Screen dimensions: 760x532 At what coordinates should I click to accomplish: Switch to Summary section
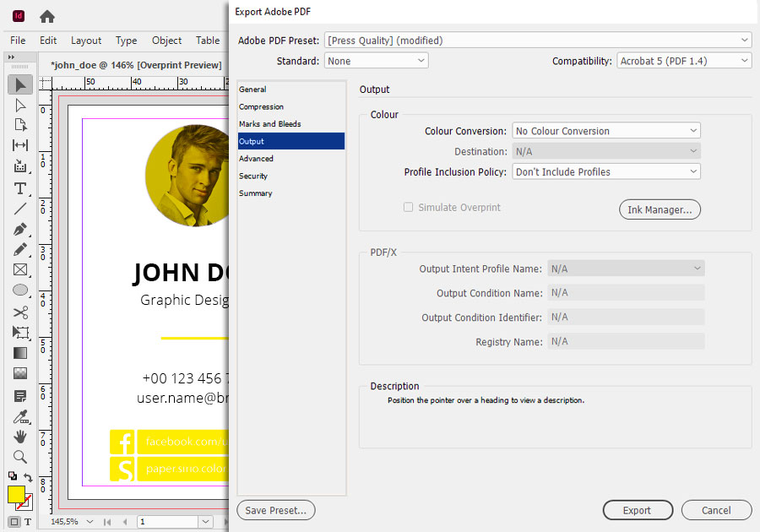(291, 193)
